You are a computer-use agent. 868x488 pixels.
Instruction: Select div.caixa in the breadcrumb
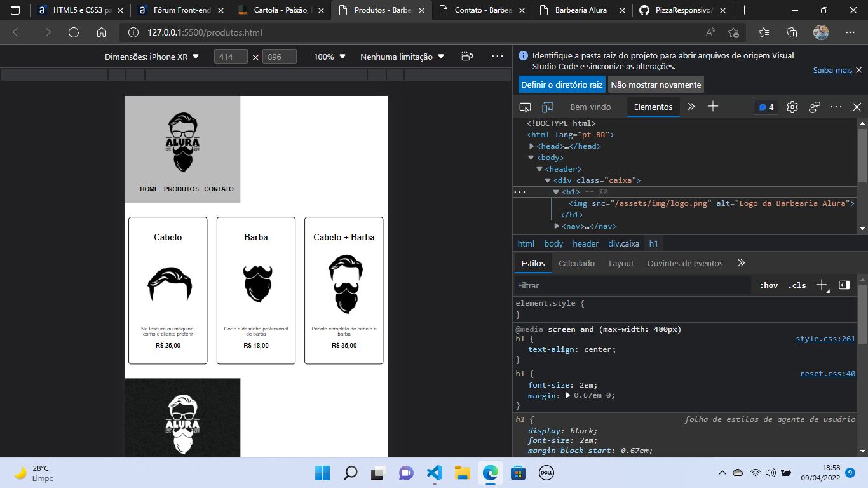pyautogui.click(x=623, y=243)
